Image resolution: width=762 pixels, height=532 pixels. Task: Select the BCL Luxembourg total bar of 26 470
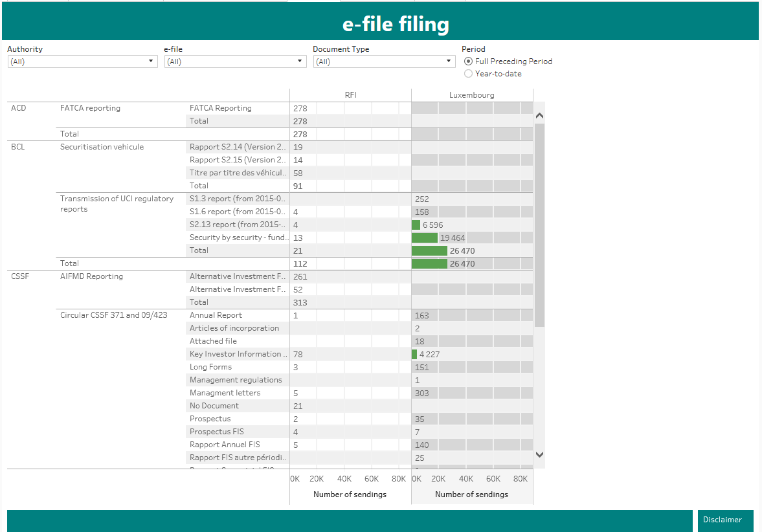tap(429, 263)
